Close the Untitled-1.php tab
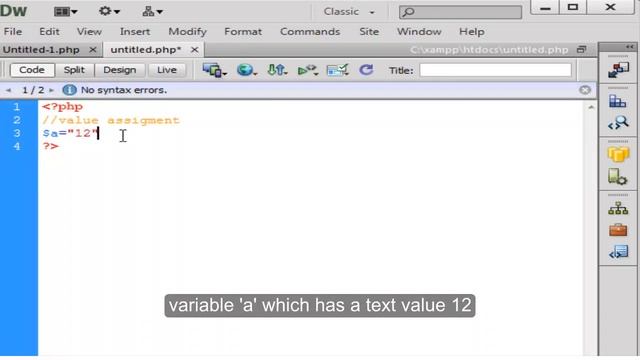Screen dimensions: 640x360 coord(93,50)
